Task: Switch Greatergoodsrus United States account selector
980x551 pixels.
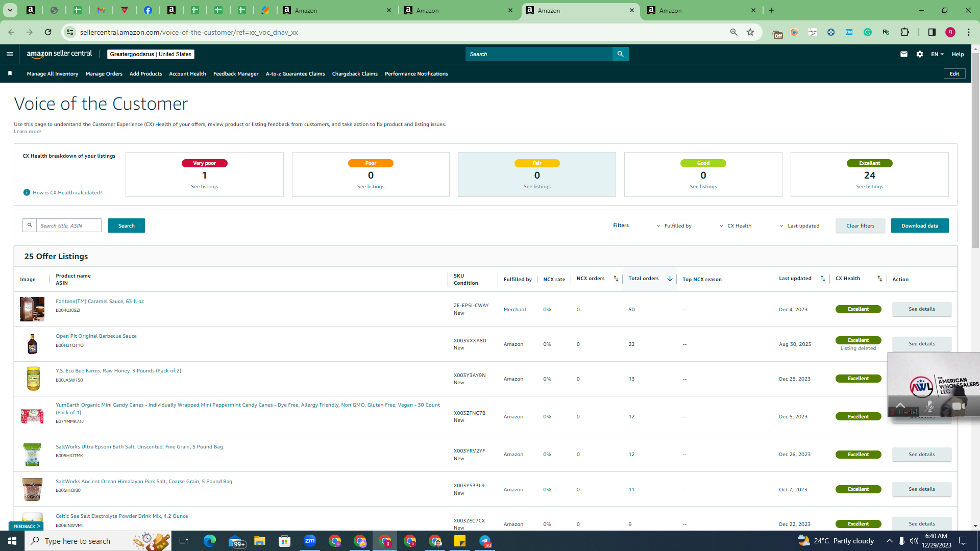Action: point(151,54)
